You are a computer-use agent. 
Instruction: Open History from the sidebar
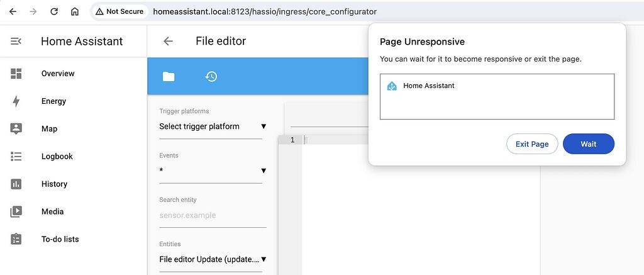point(54,184)
